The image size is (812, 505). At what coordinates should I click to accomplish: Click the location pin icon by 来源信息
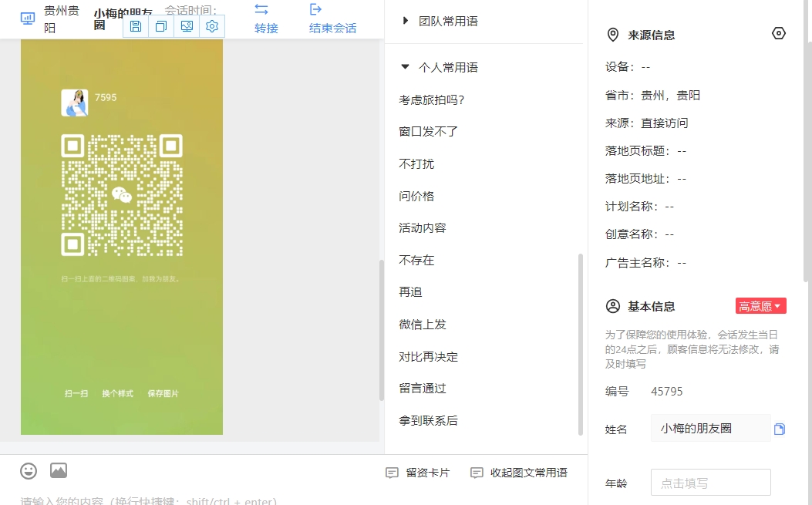612,35
